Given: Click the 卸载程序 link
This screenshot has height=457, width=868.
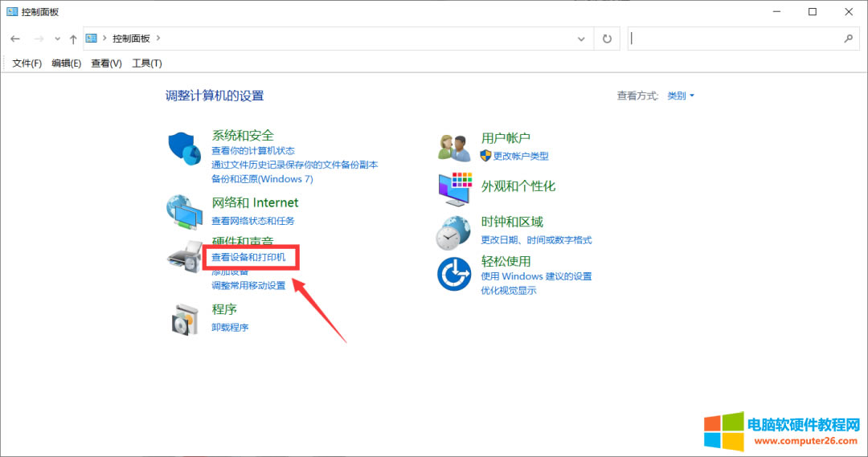Looking at the screenshot, I should [x=230, y=328].
